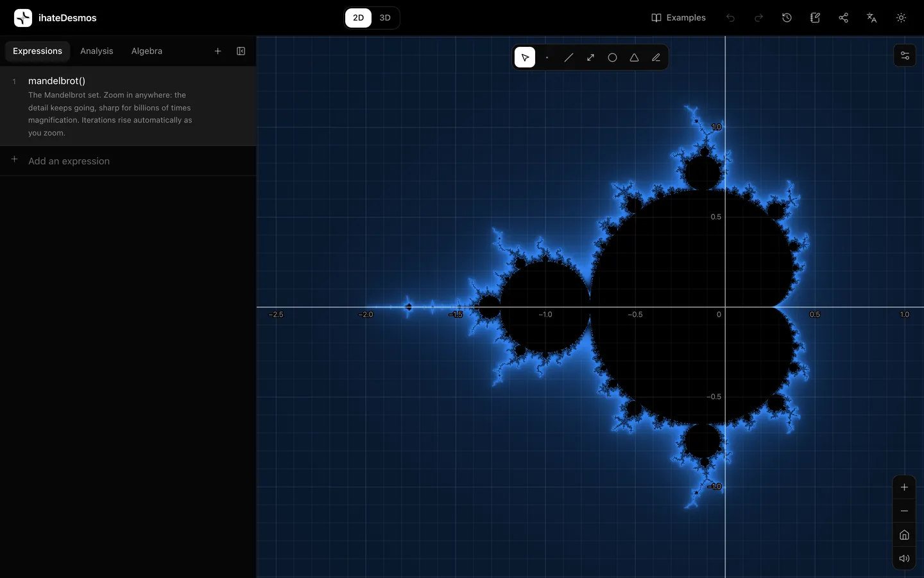Zoom in on the graph
Image resolution: width=924 pixels, height=578 pixels.
click(x=904, y=487)
